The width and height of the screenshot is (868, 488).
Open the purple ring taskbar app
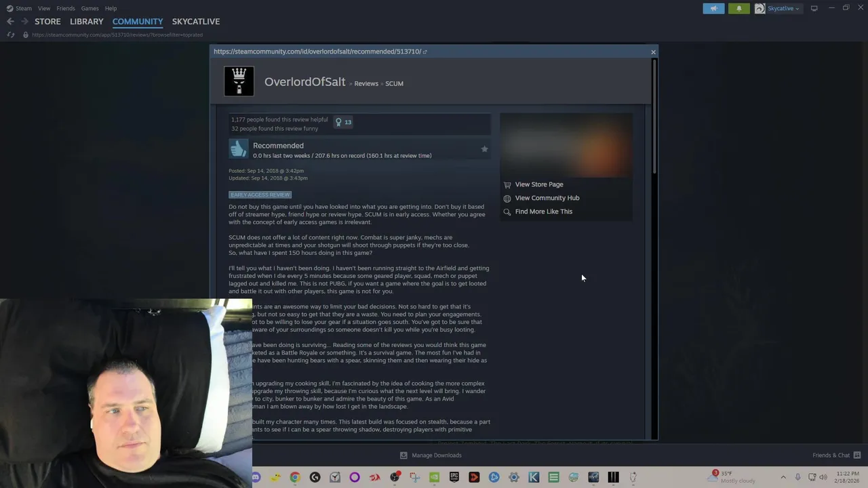tap(355, 478)
